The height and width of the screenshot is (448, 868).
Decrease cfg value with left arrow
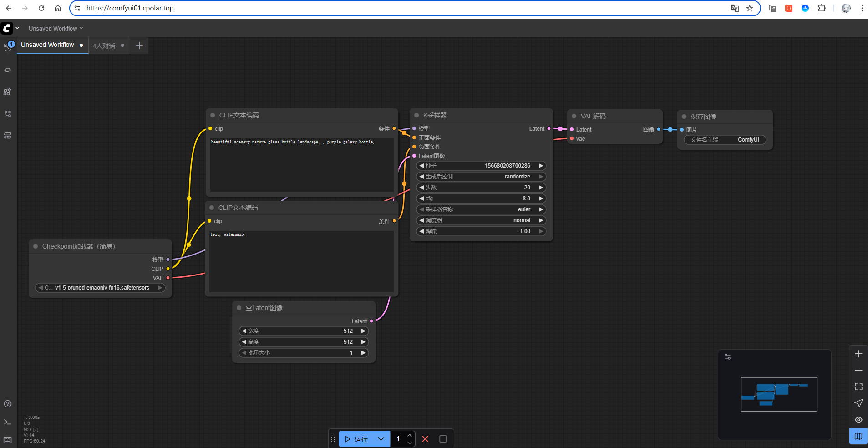pyautogui.click(x=422, y=199)
